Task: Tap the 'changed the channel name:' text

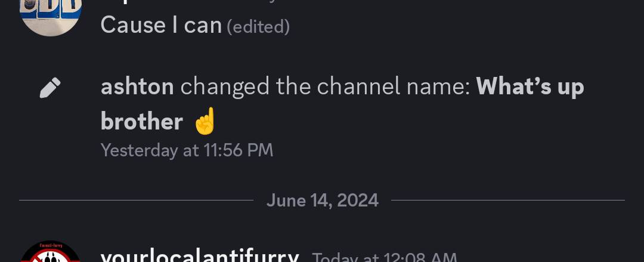Action: 325,87
